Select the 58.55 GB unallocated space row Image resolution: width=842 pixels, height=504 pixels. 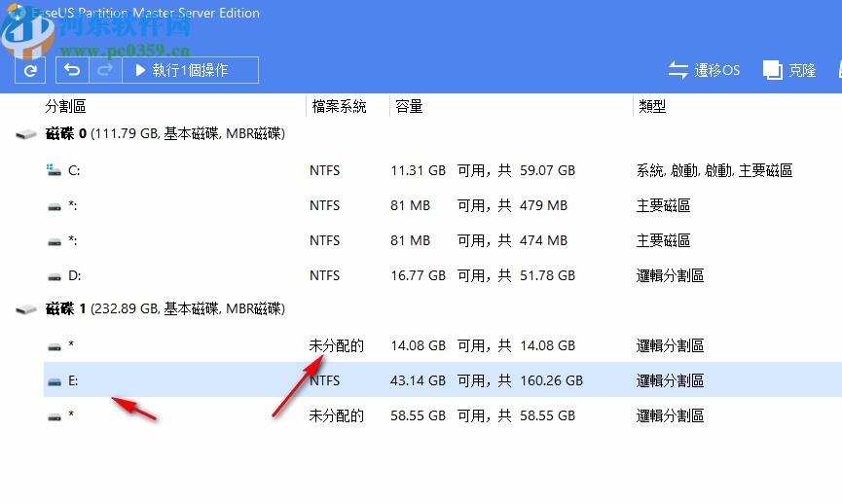point(443,415)
